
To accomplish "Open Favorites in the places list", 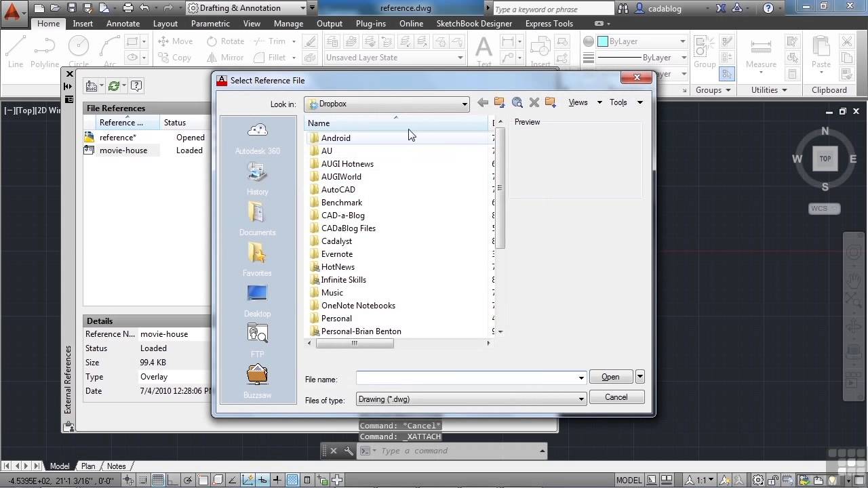I will 258,261.
